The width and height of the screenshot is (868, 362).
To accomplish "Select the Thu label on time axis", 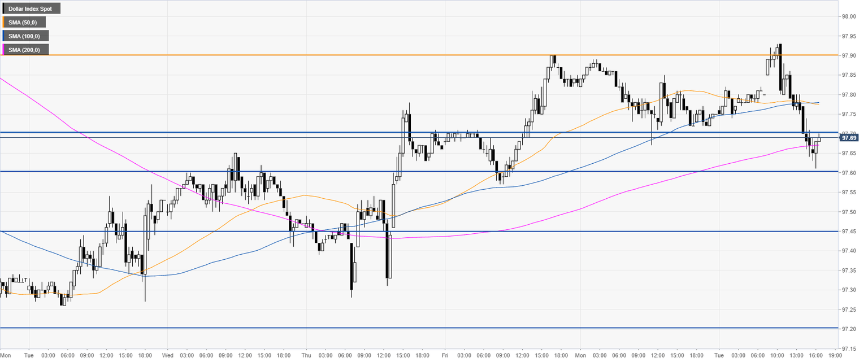I will pos(305,356).
